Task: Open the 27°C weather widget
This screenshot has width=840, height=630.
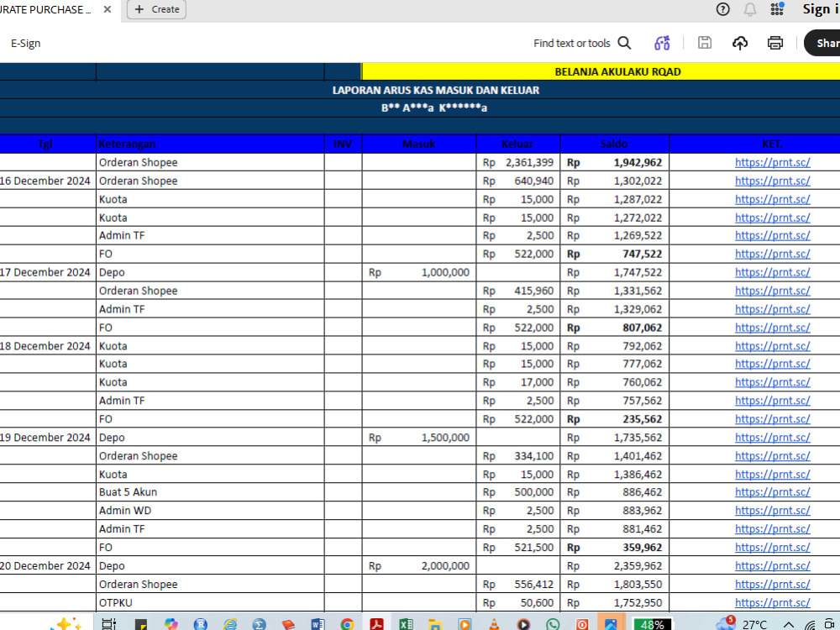Action: pyautogui.click(x=742, y=623)
